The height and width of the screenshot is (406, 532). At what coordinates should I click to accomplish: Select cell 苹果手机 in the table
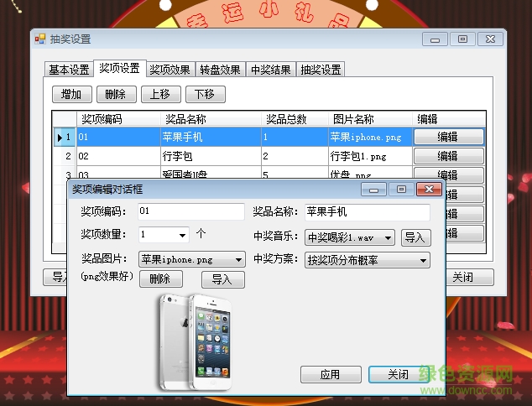[x=211, y=137]
